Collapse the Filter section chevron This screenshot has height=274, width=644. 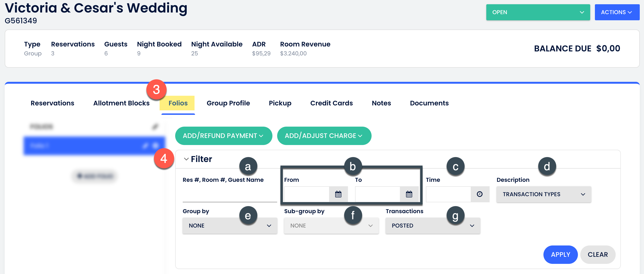point(186,159)
